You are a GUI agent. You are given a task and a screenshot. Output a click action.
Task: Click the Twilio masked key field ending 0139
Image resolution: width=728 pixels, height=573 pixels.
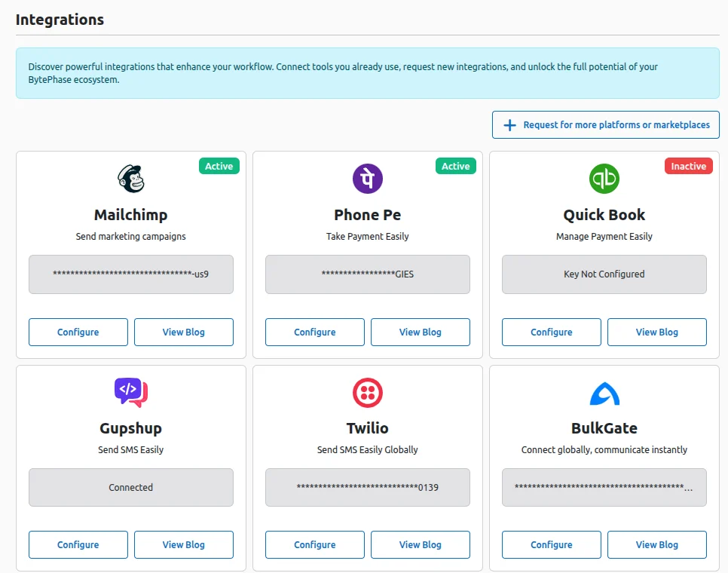[368, 488]
